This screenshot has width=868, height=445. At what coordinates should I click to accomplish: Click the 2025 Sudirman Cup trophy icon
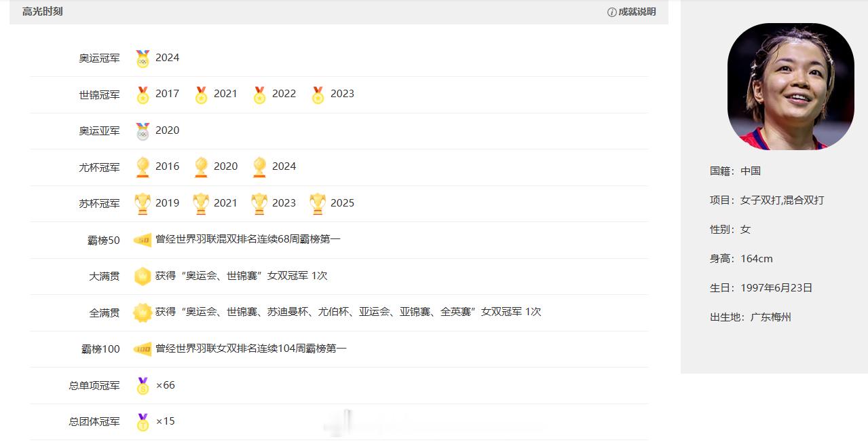tap(318, 204)
